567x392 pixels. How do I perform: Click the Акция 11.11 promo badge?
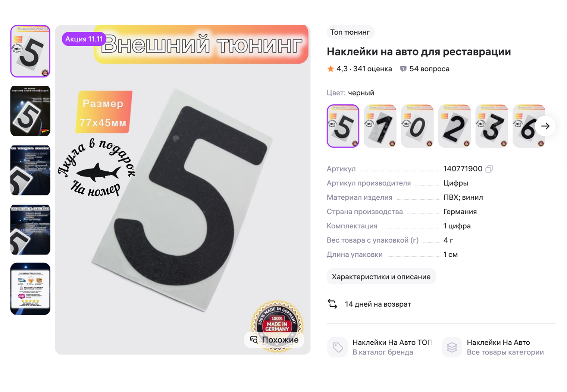click(x=84, y=39)
